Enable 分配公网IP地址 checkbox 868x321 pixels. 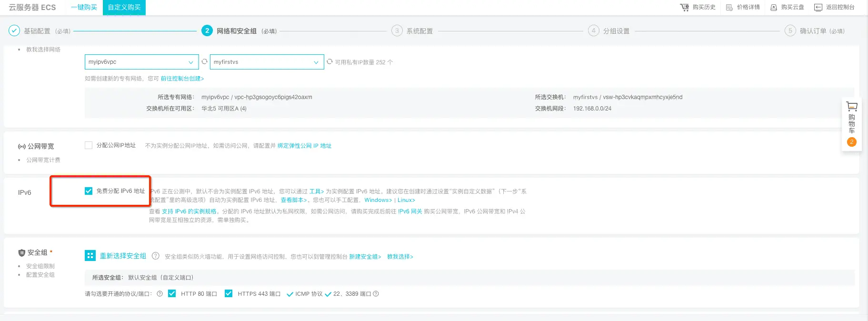[89, 145]
